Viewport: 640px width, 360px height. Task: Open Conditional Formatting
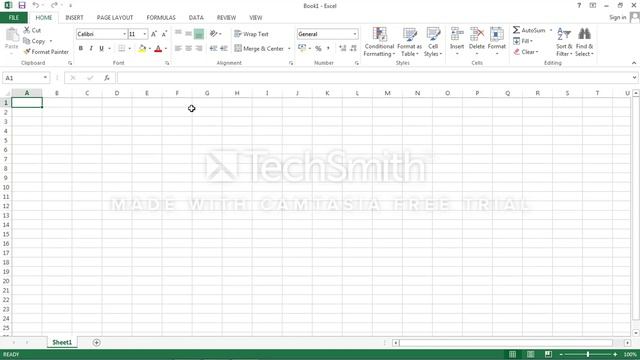[x=379, y=42]
